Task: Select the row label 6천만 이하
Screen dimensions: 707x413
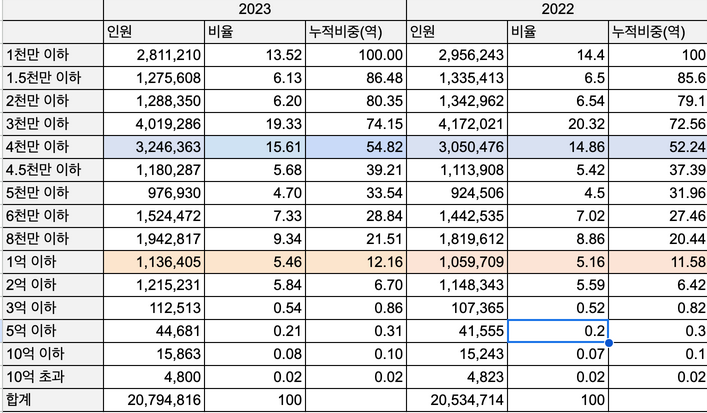Action: click(x=53, y=216)
